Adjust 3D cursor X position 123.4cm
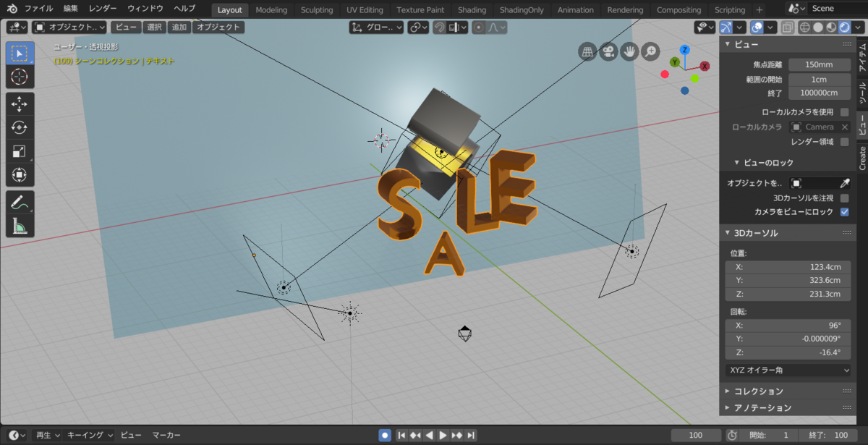 [788, 267]
